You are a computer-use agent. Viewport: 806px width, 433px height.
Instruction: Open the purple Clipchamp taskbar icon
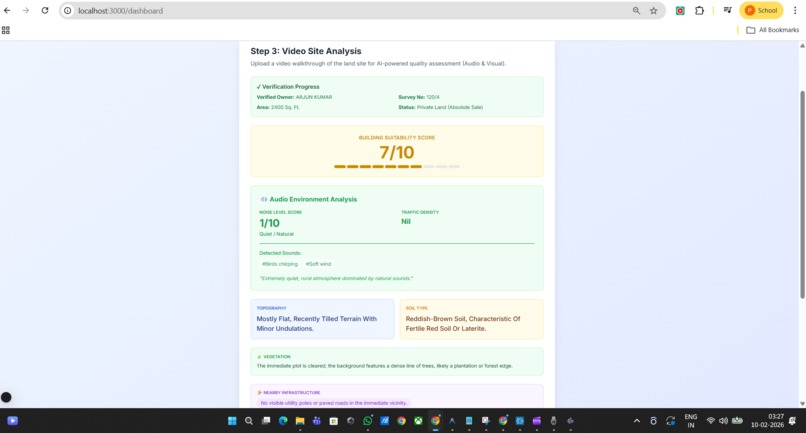[537, 421]
